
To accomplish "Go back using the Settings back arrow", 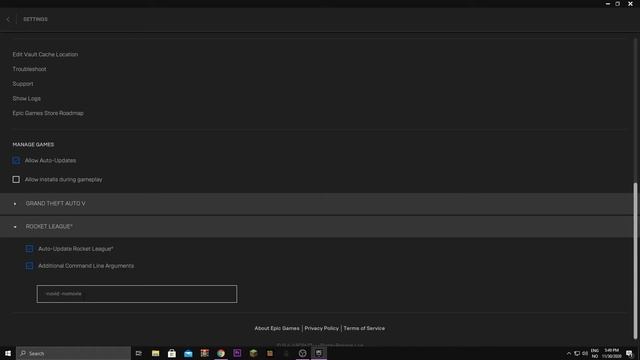I will [8, 19].
